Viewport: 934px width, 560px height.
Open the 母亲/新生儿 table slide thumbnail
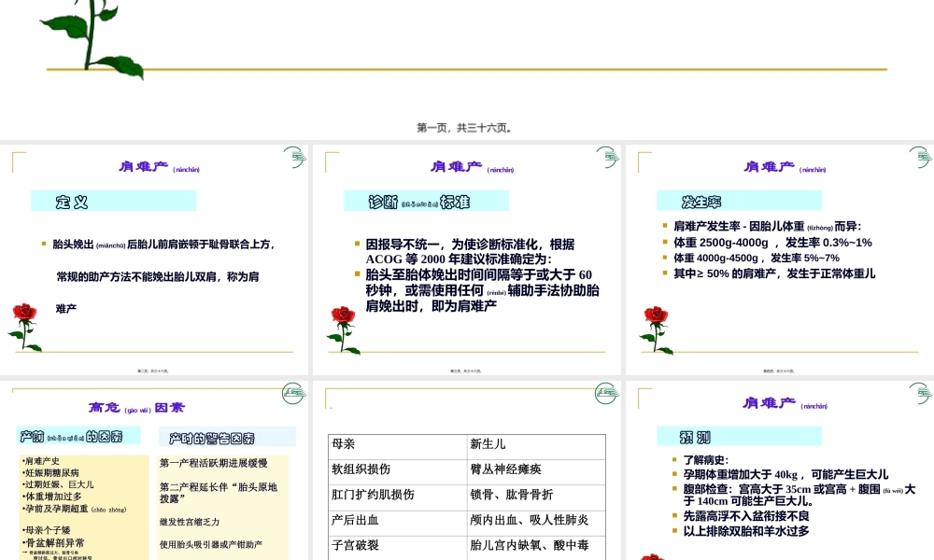tap(467, 470)
